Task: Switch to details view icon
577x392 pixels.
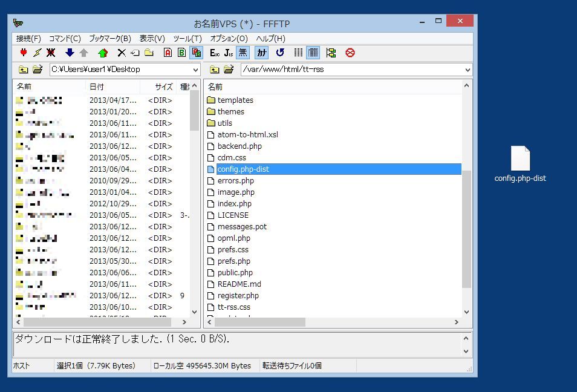Action: coord(313,53)
